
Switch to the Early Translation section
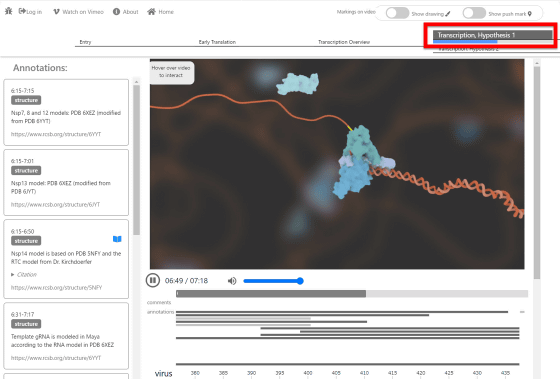click(x=217, y=42)
